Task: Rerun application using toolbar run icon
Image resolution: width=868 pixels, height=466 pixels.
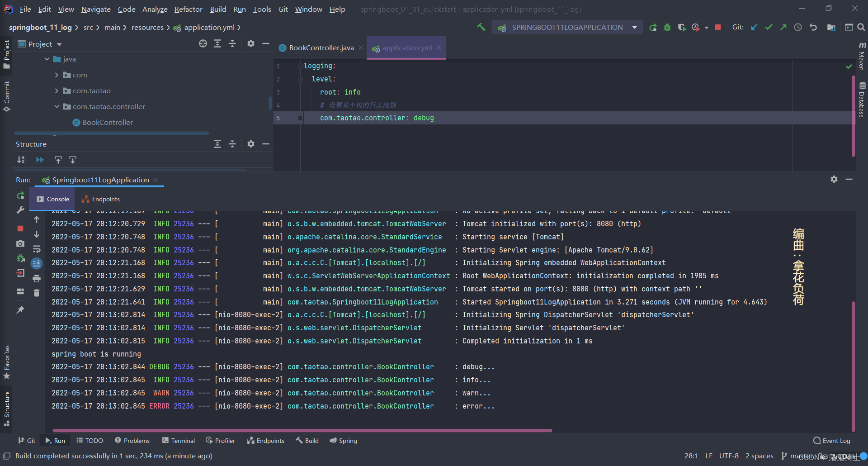Action: (653, 28)
